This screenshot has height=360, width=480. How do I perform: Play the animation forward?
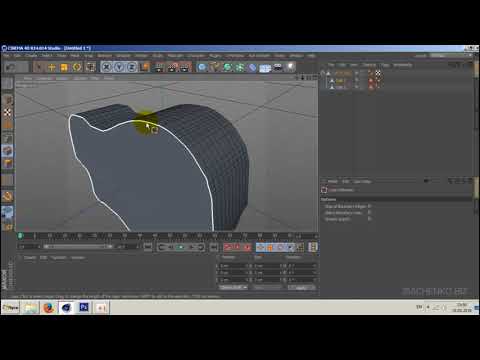(181, 247)
